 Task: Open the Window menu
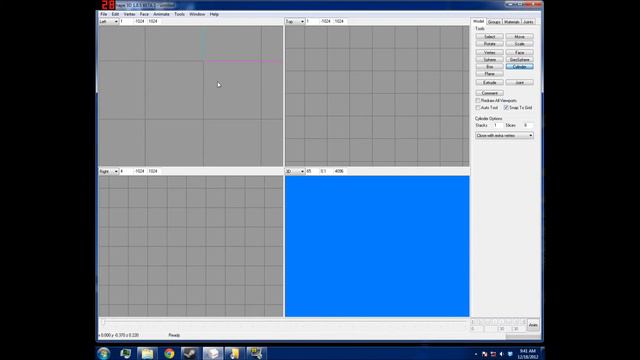[x=197, y=14]
